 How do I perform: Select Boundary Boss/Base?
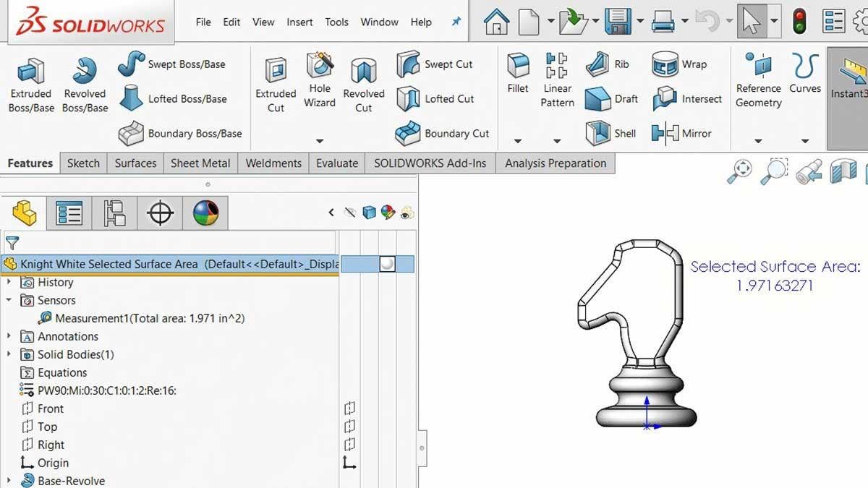click(x=179, y=134)
